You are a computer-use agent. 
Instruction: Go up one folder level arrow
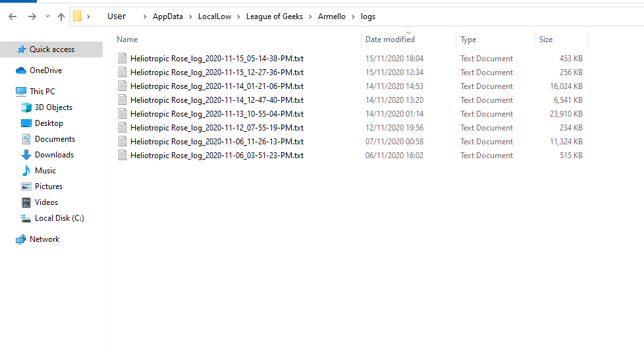61,16
